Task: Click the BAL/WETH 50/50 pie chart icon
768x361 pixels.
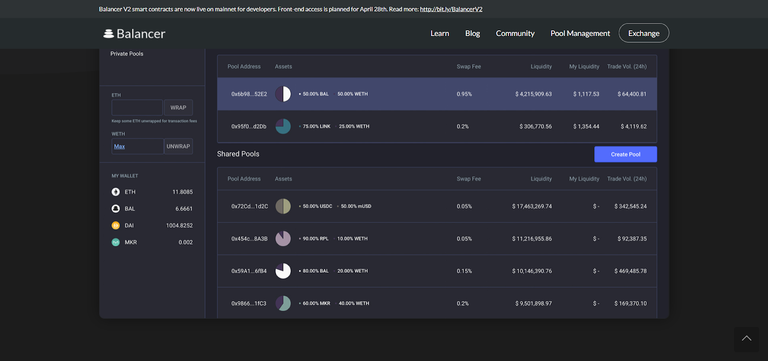Action: pyautogui.click(x=283, y=94)
